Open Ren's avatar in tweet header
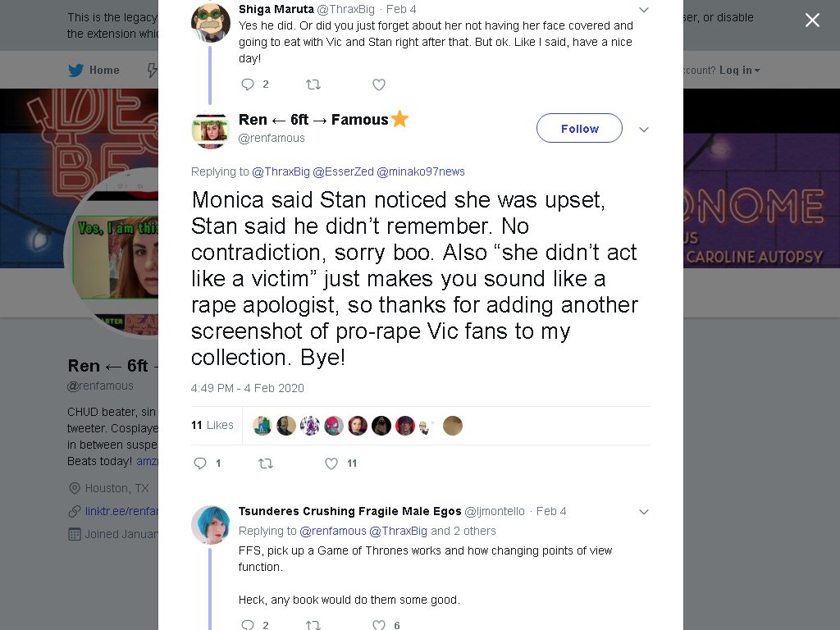The image size is (840, 630). coord(211,130)
